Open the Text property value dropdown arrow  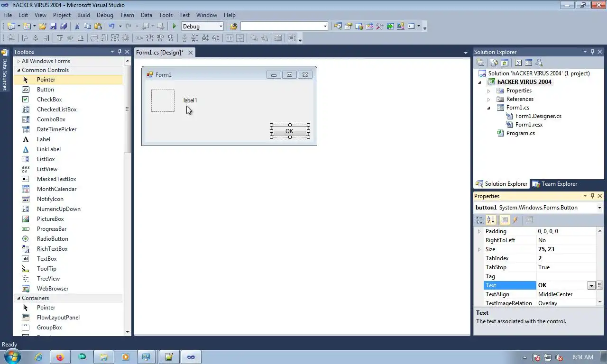pos(591,285)
